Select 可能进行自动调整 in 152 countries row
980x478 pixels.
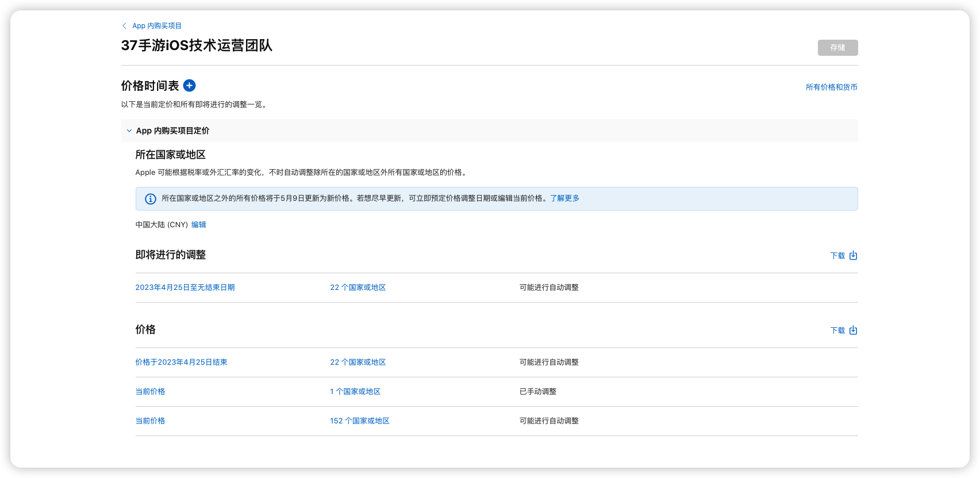(x=549, y=421)
